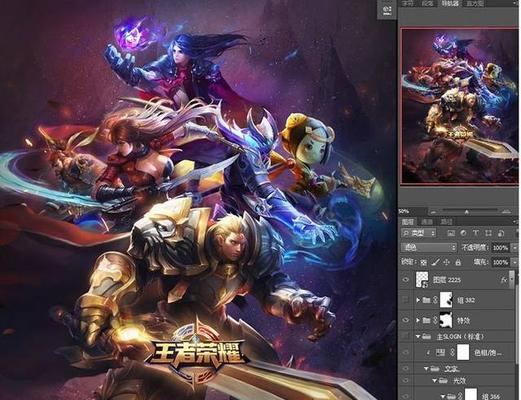The width and height of the screenshot is (521, 400).
Task: Expand effects arrow on layer 图层 2225
Action: coord(512,279)
